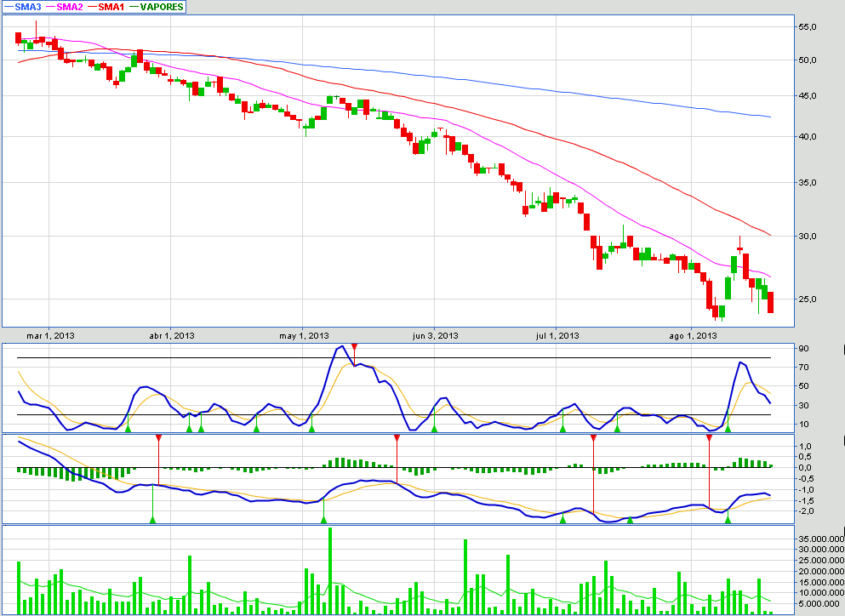The height and width of the screenshot is (616, 845).
Task: Click the 90 level on the stochastic axis
Action: click(802, 348)
